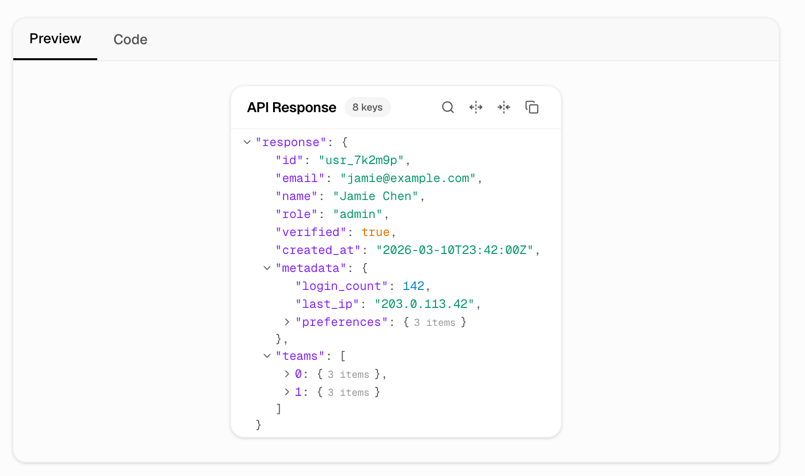Screen dimensions: 805x476
Task: Select the email value jamie@example.com
Action: (x=408, y=178)
